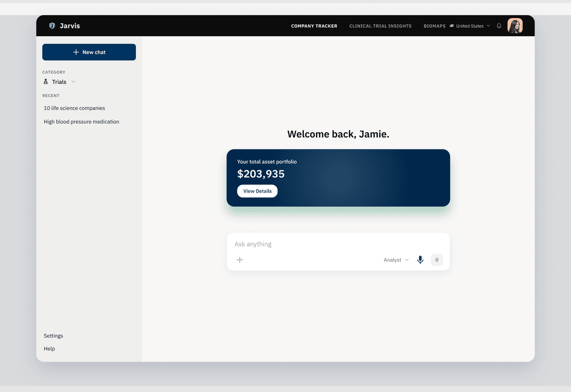Click the Jarvis shield logo icon
This screenshot has height=392, width=571.
[52, 26]
